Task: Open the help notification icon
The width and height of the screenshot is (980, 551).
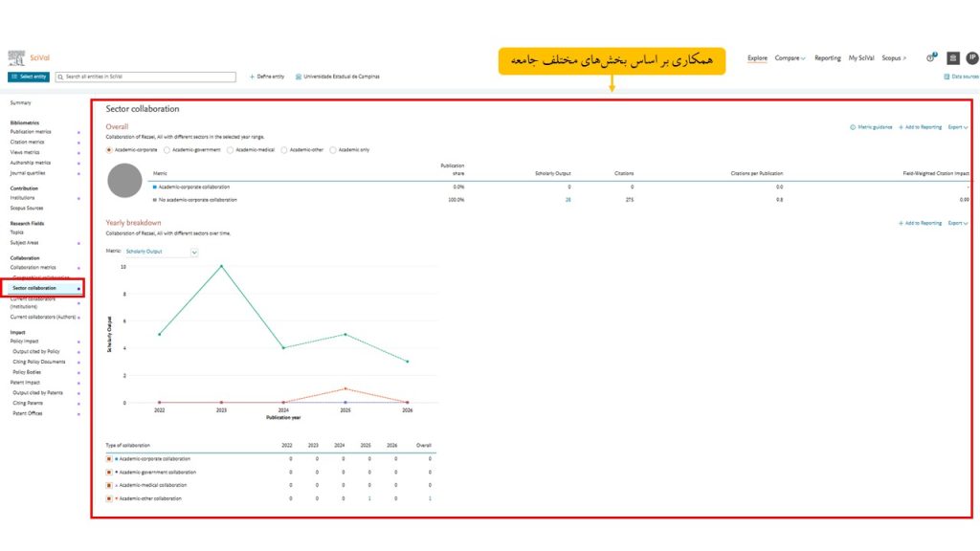Action: pos(931,57)
